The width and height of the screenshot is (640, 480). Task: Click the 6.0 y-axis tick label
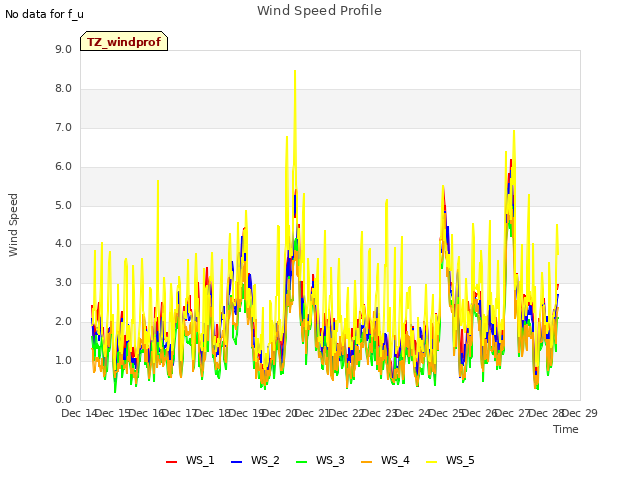[x=63, y=167]
